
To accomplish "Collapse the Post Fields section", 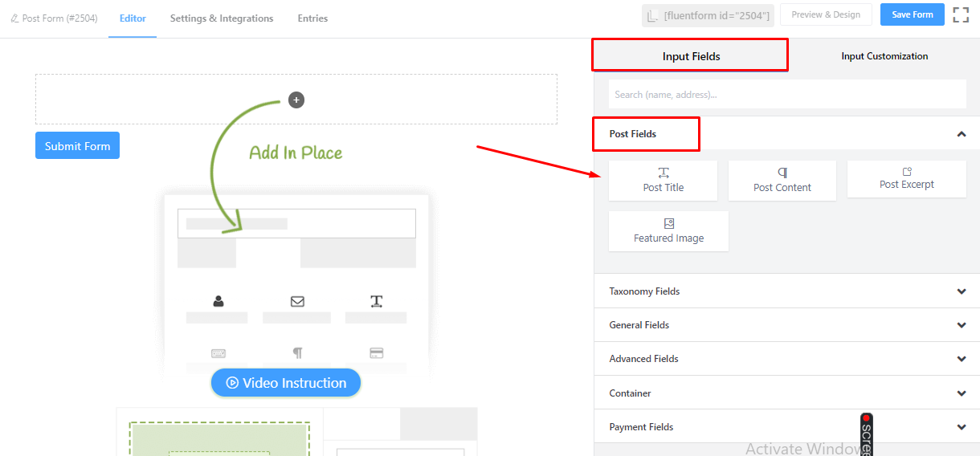I will point(962,134).
